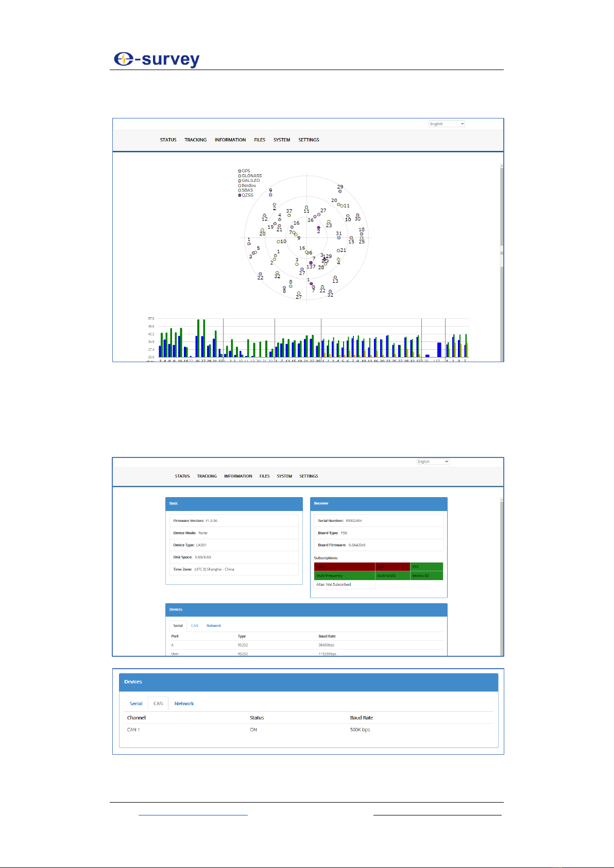This screenshot has height=868, width=614.
Task: Click the CAN 1 channel cell
Action: [133, 730]
